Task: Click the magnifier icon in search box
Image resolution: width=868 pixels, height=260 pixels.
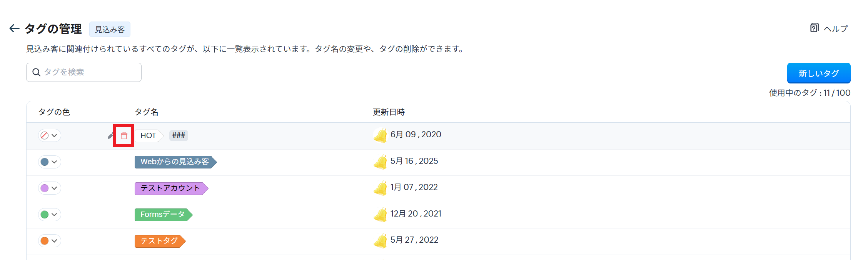Action: 36,72
